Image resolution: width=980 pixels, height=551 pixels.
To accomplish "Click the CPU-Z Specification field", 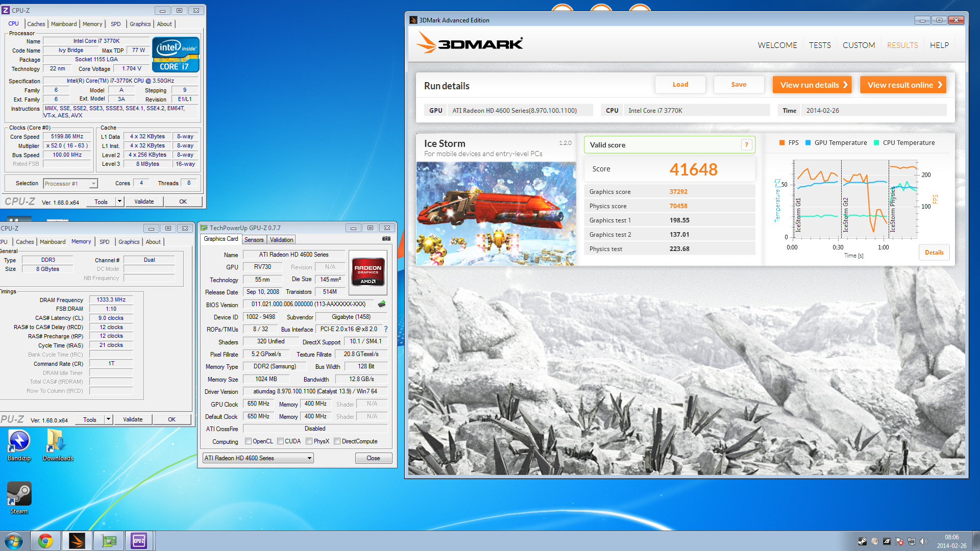I will [x=120, y=81].
